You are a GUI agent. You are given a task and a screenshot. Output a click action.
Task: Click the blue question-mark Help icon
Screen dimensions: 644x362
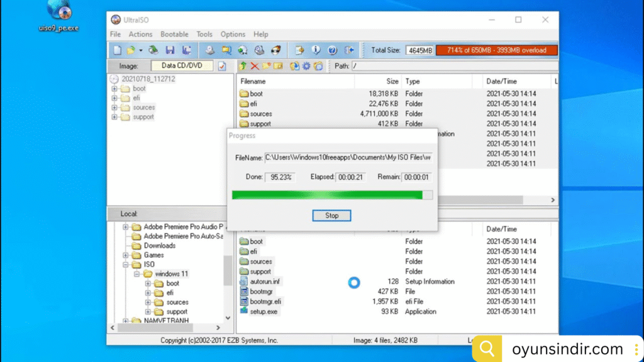point(333,50)
